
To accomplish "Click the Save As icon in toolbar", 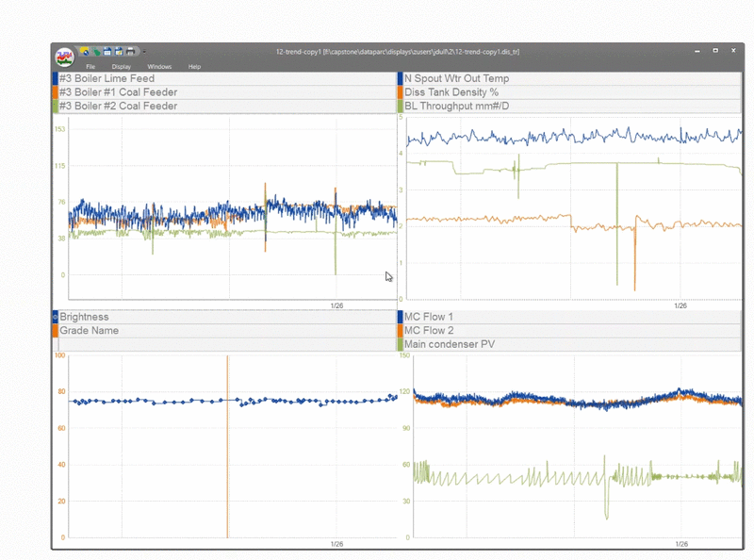I will (118, 51).
